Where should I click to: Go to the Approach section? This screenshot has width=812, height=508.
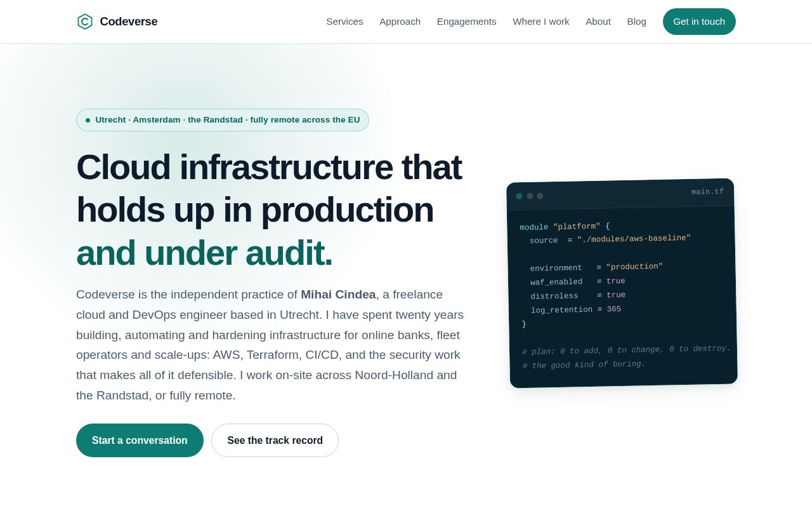(x=400, y=22)
